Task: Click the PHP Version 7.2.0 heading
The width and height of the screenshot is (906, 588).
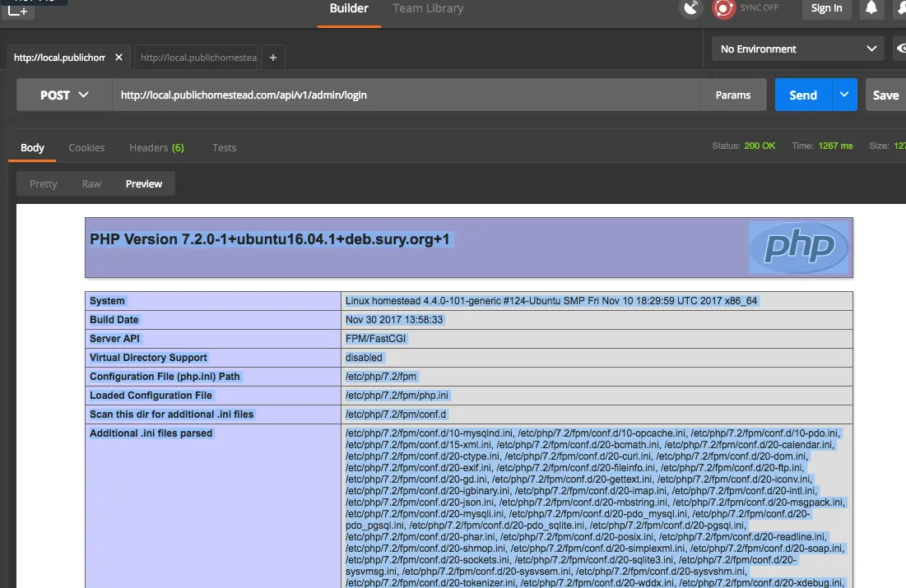Action: pos(270,239)
